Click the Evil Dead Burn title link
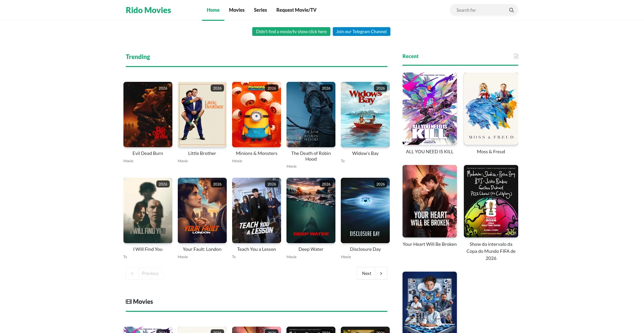Screen dimensions: 644x333 [x=148, y=153]
